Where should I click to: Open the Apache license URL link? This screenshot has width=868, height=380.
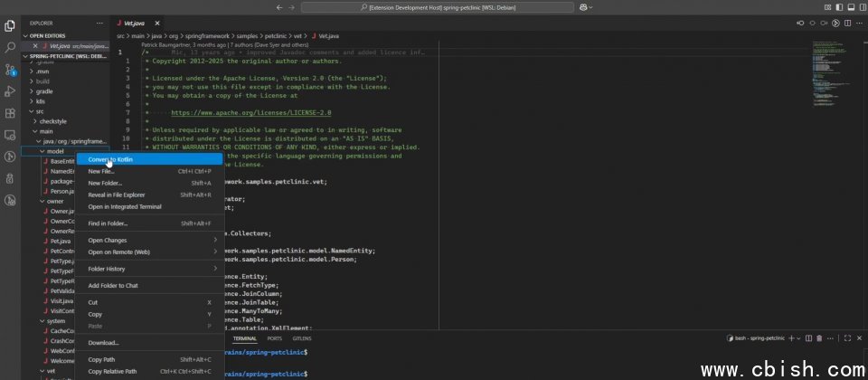pyautogui.click(x=250, y=113)
